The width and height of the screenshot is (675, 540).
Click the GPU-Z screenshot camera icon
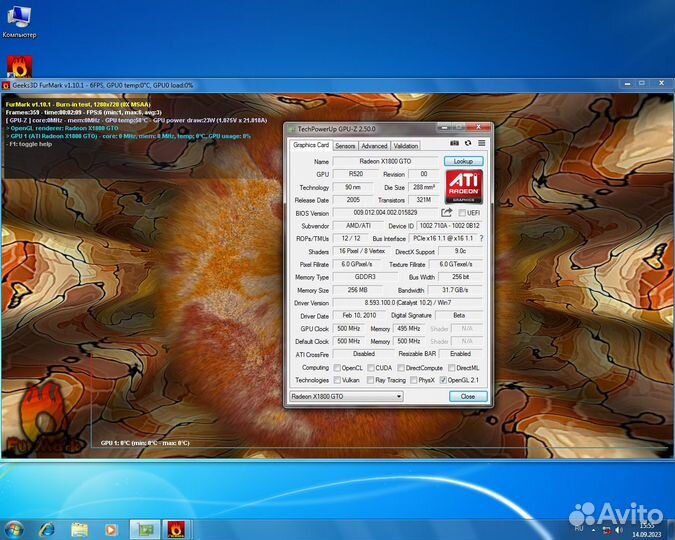[x=453, y=144]
